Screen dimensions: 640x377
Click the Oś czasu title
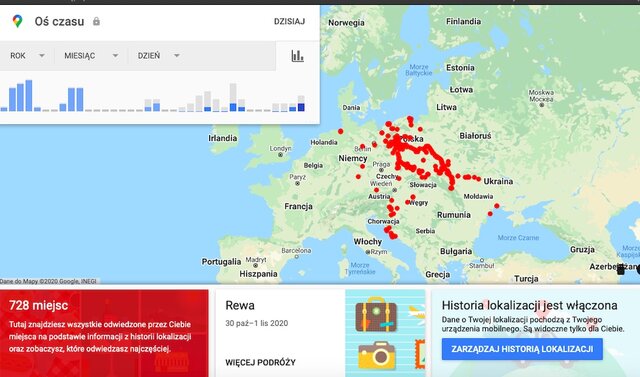pyautogui.click(x=59, y=21)
